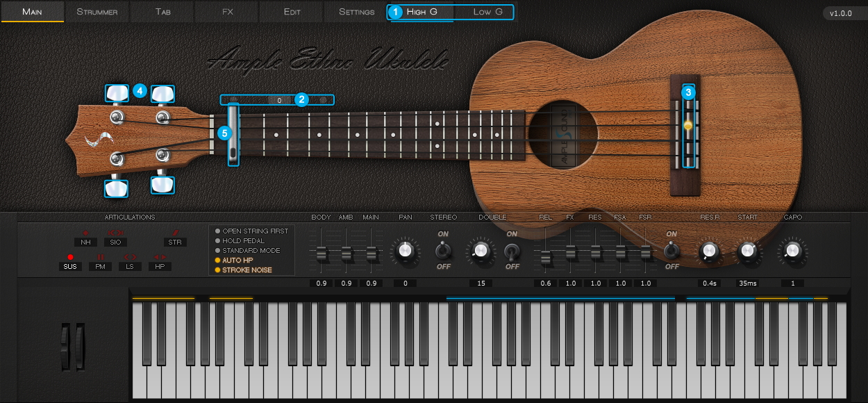Click the START value field 35ms

tap(748, 283)
